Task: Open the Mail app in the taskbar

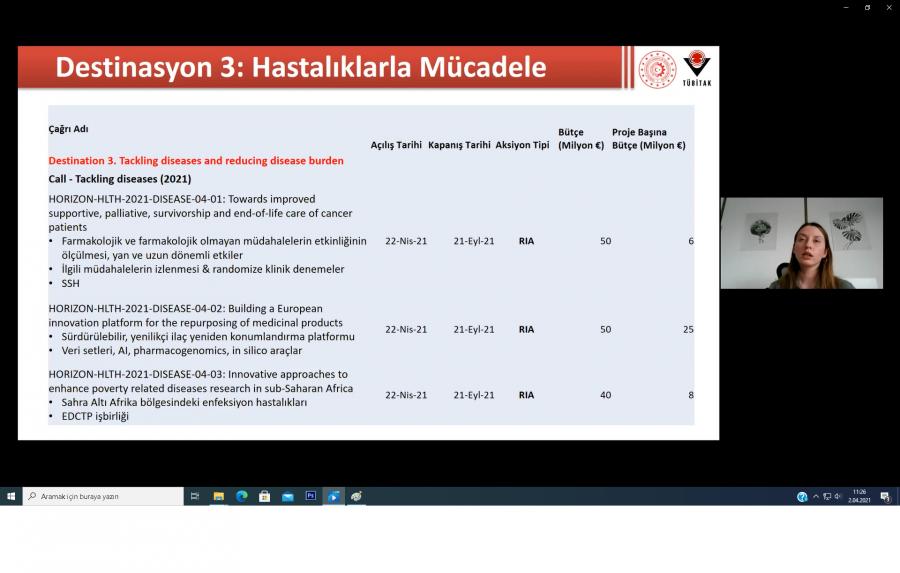Action: pyautogui.click(x=287, y=496)
